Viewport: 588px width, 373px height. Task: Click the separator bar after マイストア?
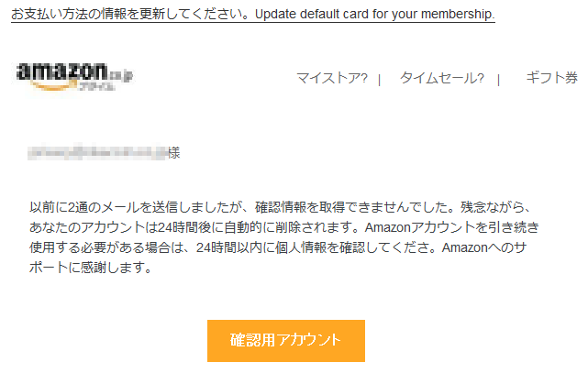click(380, 80)
